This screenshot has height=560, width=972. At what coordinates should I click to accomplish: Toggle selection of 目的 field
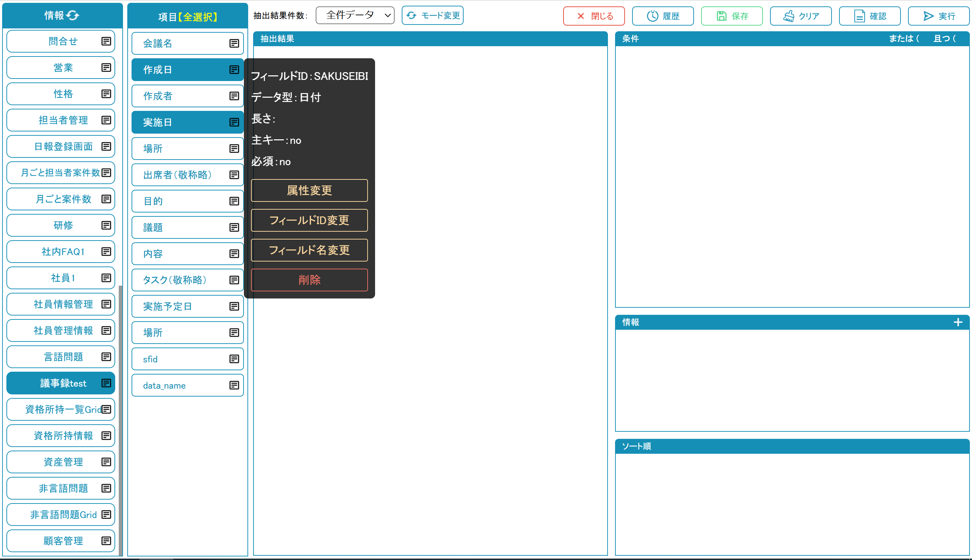click(x=187, y=201)
